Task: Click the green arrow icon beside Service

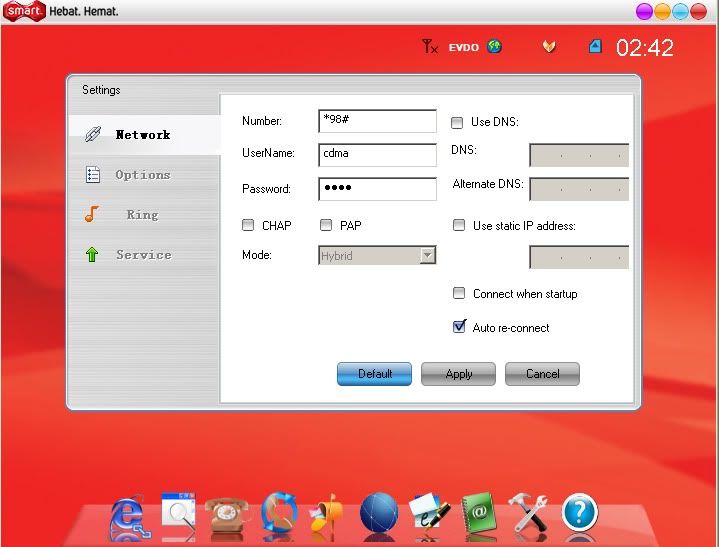Action: 92,254
